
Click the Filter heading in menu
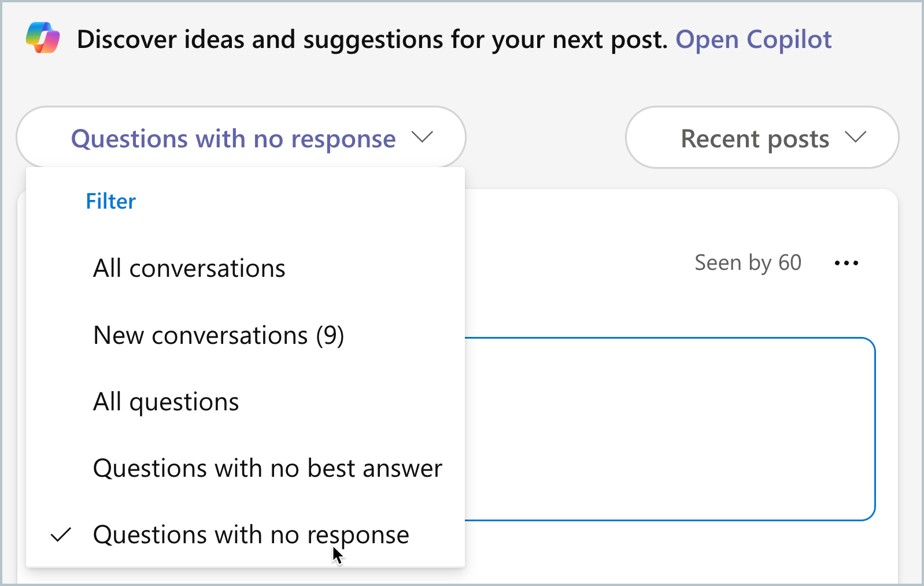pos(110,201)
